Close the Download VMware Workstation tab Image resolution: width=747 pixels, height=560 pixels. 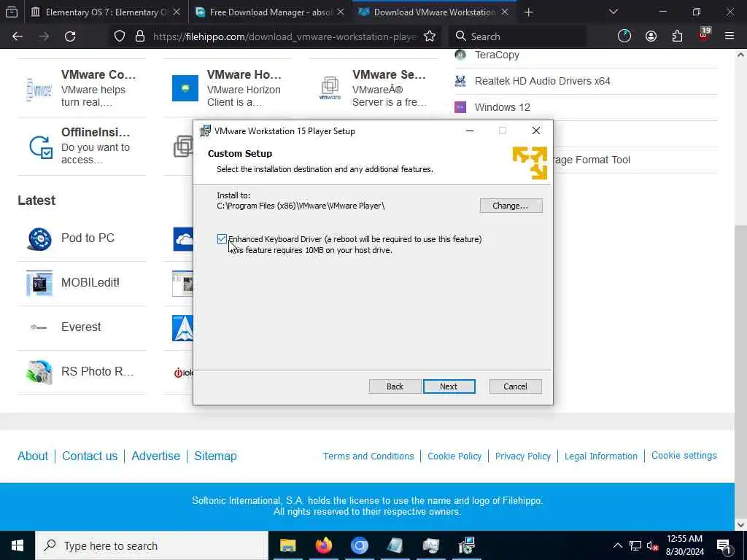[x=505, y=12]
